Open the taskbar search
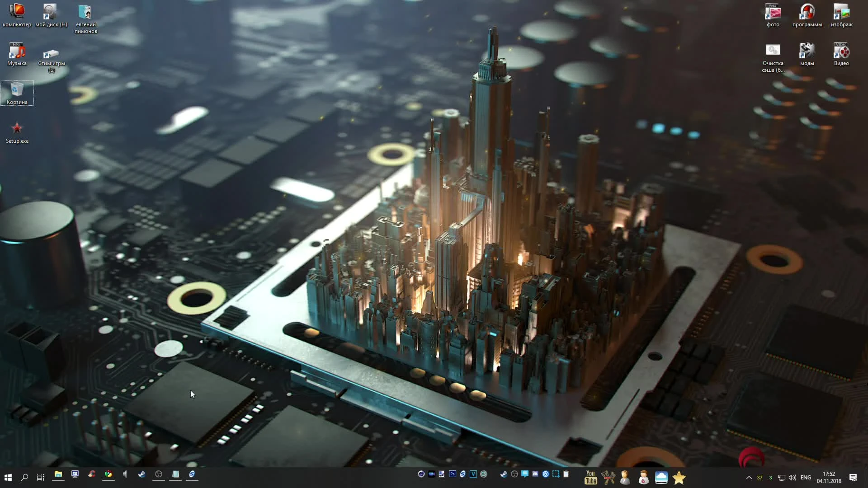 click(x=24, y=478)
